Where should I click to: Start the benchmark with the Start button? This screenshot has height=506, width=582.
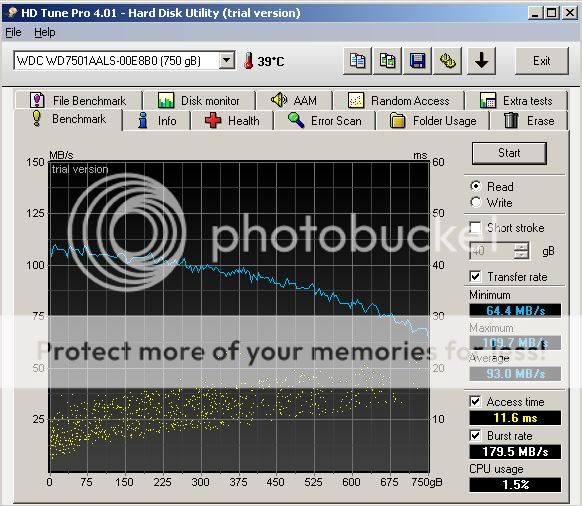(x=509, y=153)
